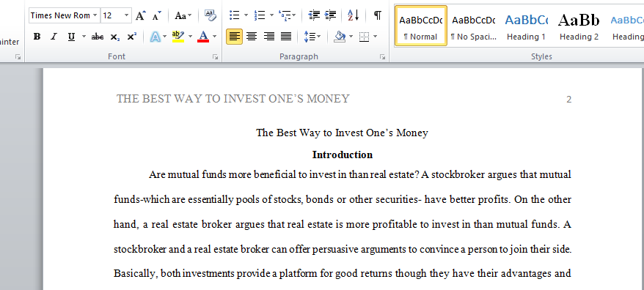Expand multilevel list dropdown arrow
Screen dimensions: 644x290
[x=293, y=15]
